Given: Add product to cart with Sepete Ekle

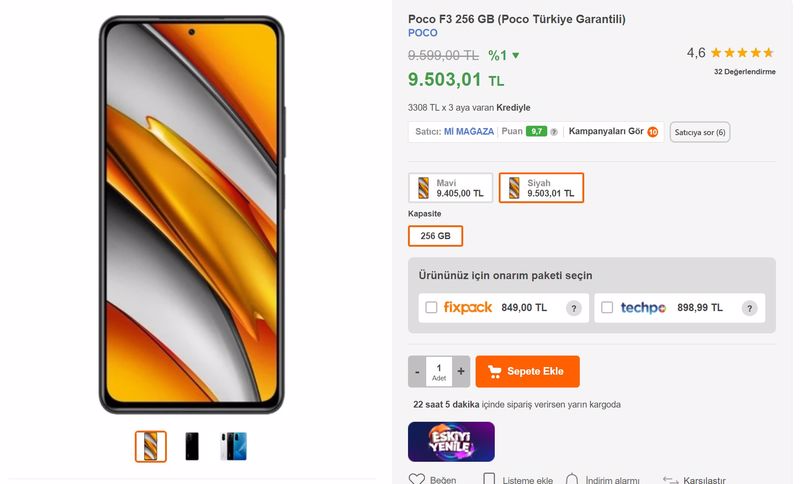Looking at the screenshot, I should pos(527,371).
